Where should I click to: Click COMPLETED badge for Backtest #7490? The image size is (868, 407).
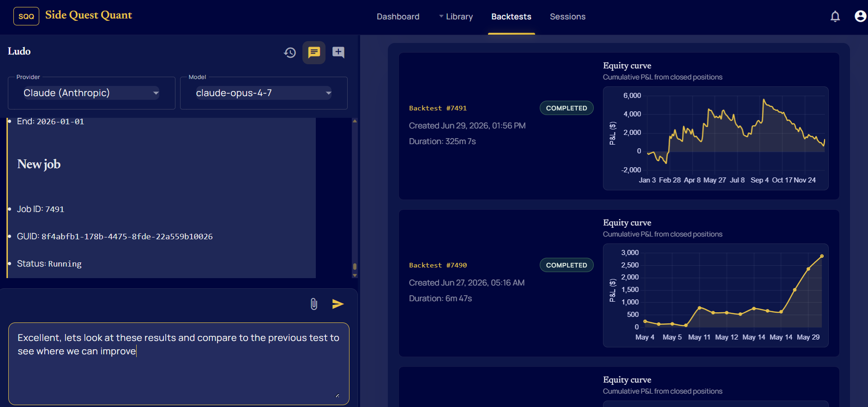(x=567, y=265)
